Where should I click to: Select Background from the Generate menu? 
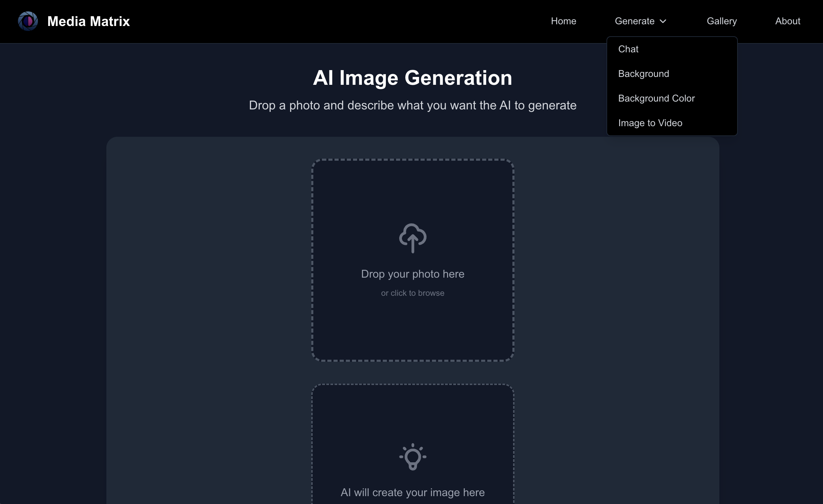tap(643, 74)
